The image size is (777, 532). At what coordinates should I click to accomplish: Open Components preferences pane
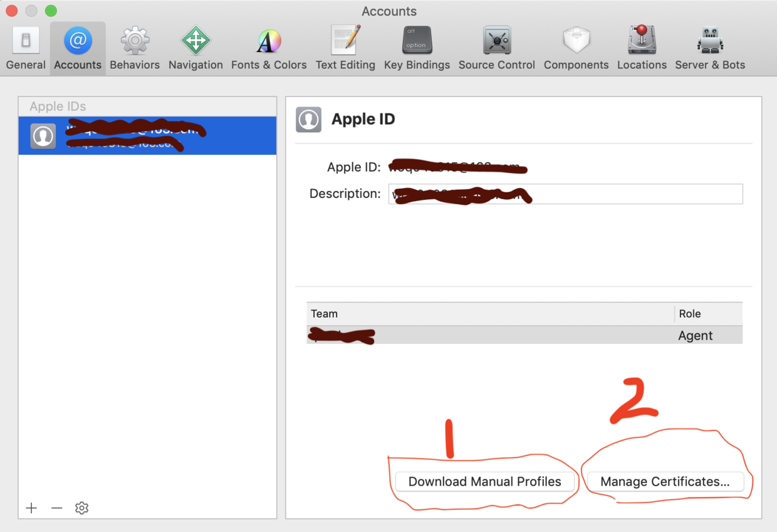(x=576, y=49)
